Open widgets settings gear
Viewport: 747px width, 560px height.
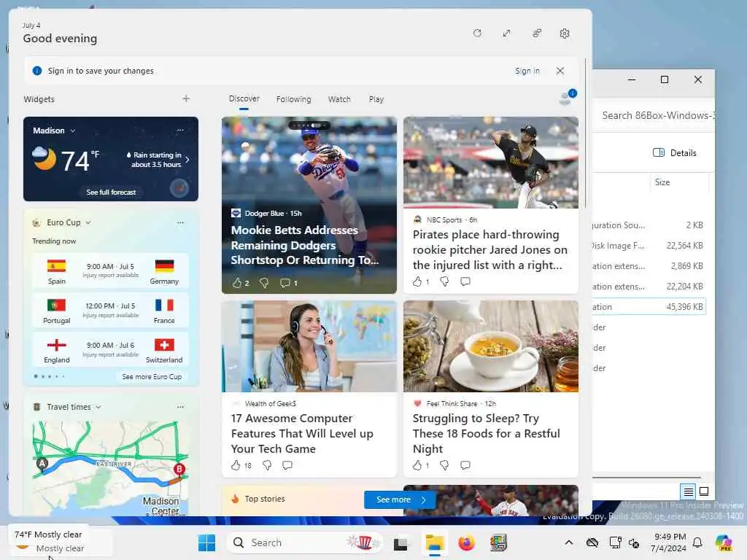tap(565, 34)
